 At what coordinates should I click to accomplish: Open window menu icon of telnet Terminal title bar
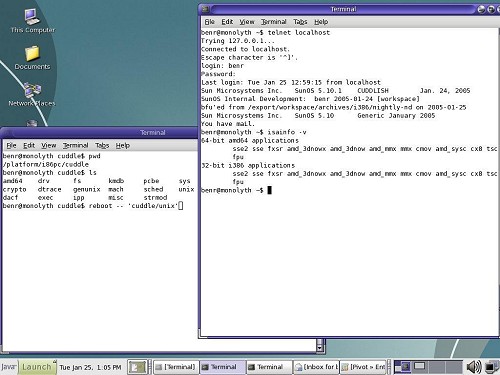coord(206,9)
